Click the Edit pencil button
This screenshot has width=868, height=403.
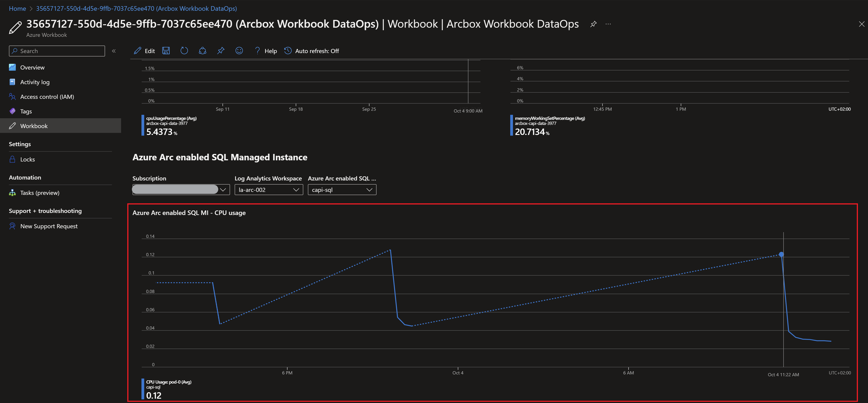coord(144,51)
